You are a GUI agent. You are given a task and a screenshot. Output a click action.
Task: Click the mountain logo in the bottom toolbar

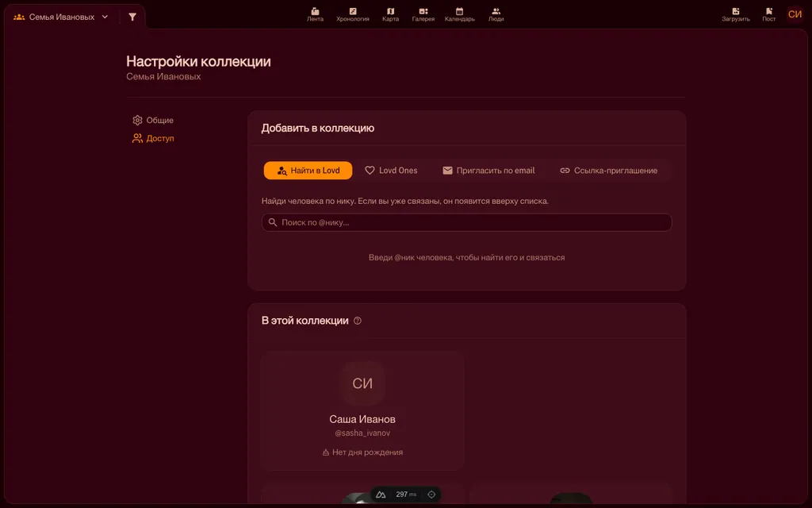coord(381,495)
